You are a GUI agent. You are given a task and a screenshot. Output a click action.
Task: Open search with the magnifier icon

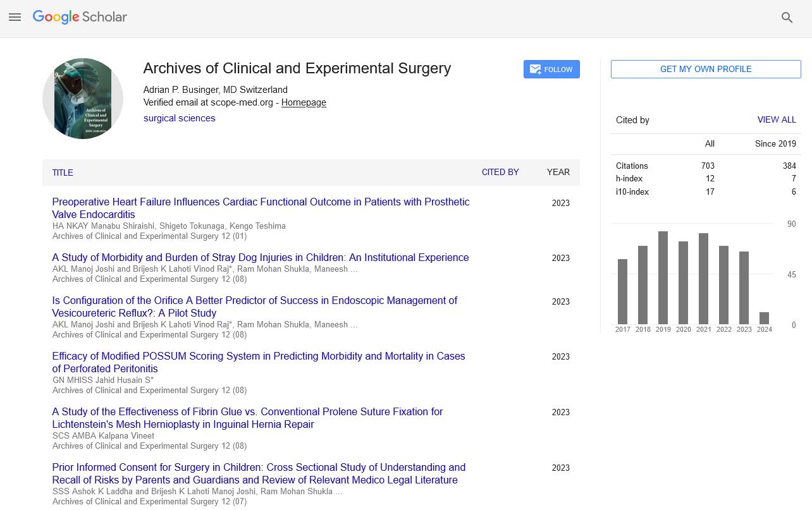pyautogui.click(x=787, y=18)
